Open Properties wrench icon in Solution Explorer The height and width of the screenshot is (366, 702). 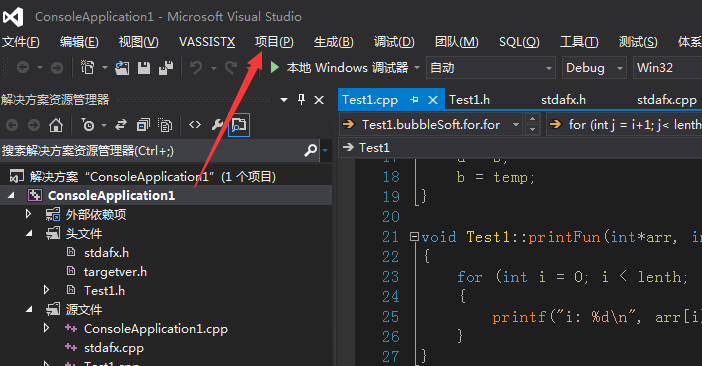[x=217, y=125]
